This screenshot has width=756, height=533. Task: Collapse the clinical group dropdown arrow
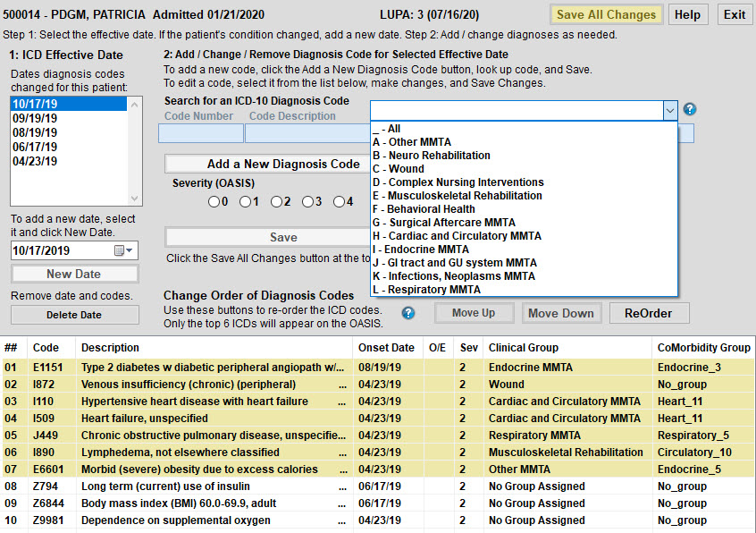669,111
